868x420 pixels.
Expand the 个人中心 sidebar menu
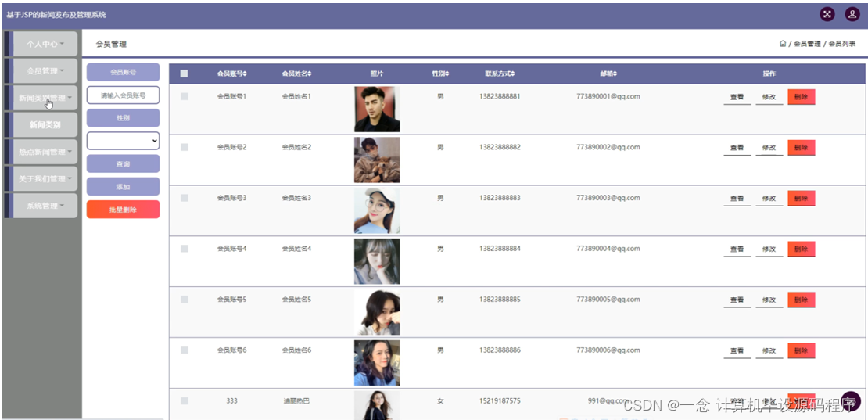45,44
